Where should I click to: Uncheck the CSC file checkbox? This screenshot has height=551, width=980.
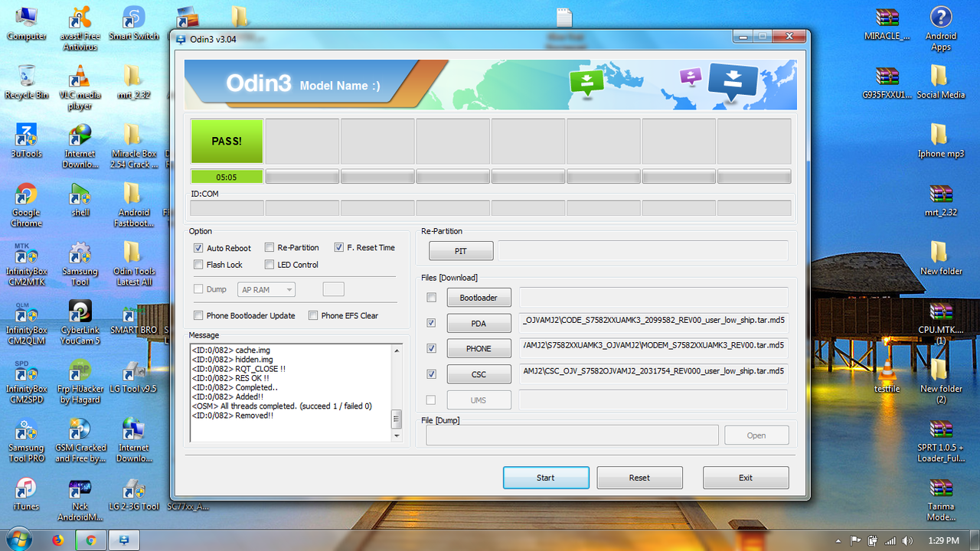click(x=432, y=374)
